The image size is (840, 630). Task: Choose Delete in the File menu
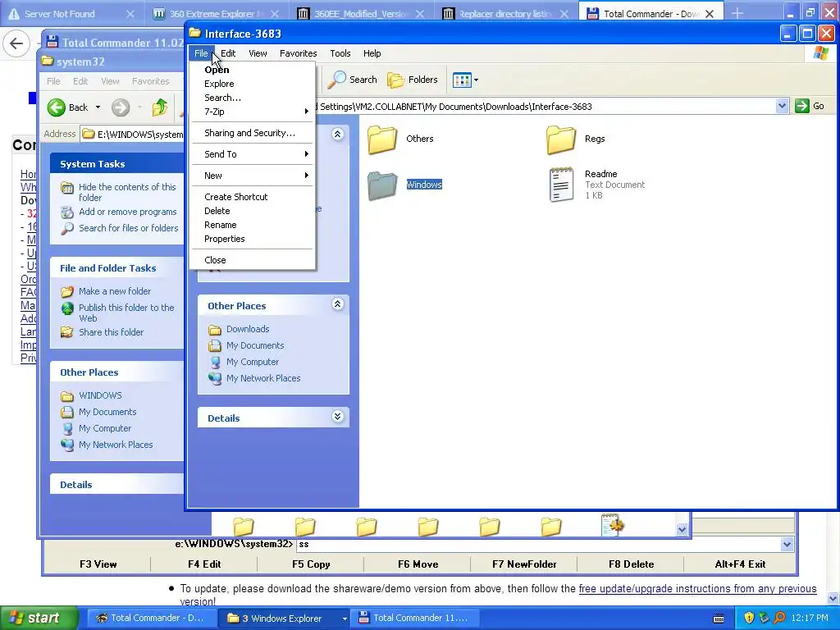click(252, 211)
